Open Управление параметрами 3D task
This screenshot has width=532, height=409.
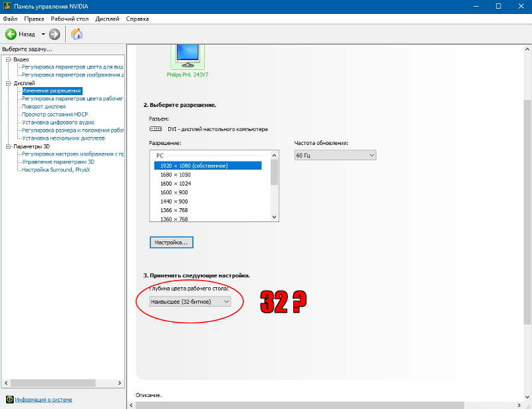tap(58, 162)
